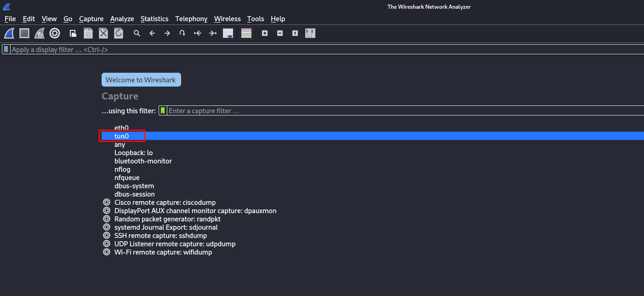Screen dimensions: 644x296
Task: Reload the capture file from the toolbar
Action: (x=119, y=33)
